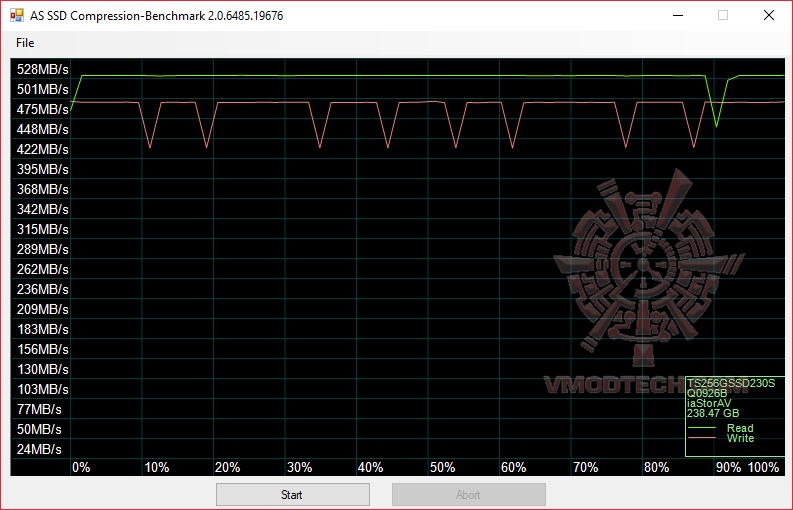
Task: Select the 183MB/s axis label
Action: coord(42,329)
